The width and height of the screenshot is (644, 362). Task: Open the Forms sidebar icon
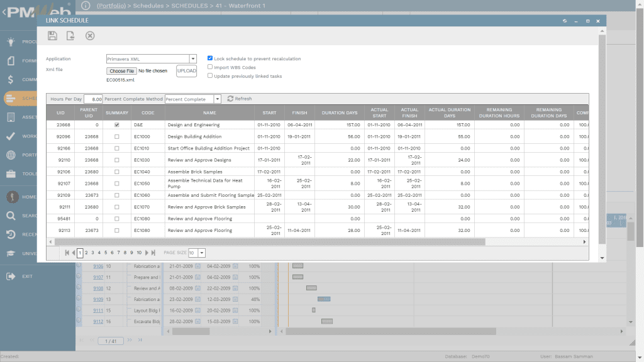pyautogui.click(x=11, y=61)
